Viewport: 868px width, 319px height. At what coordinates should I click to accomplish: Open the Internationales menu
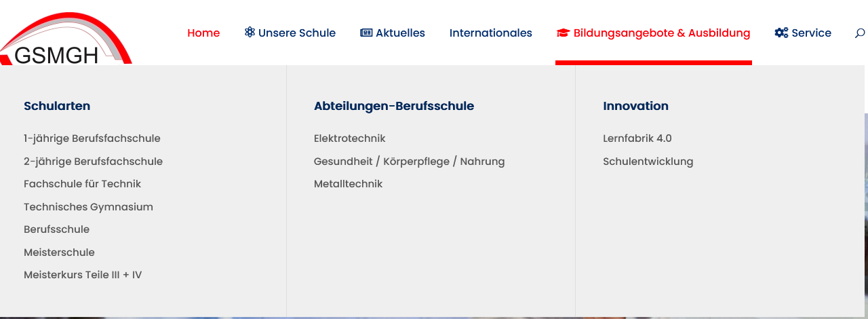pyautogui.click(x=490, y=33)
